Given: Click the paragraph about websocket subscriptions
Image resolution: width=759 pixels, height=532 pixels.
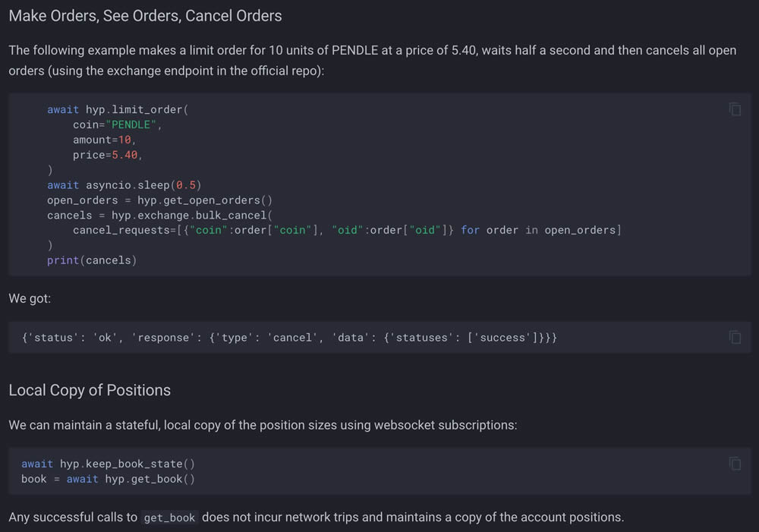Looking at the screenshot, I should pyautogui.click(x=263, y=425).
